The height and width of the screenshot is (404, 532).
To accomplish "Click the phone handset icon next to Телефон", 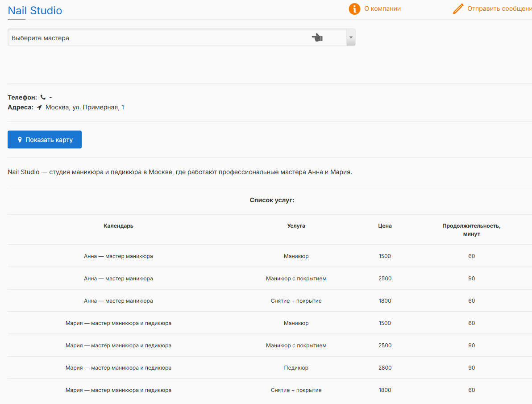I will tap(43, 97).
